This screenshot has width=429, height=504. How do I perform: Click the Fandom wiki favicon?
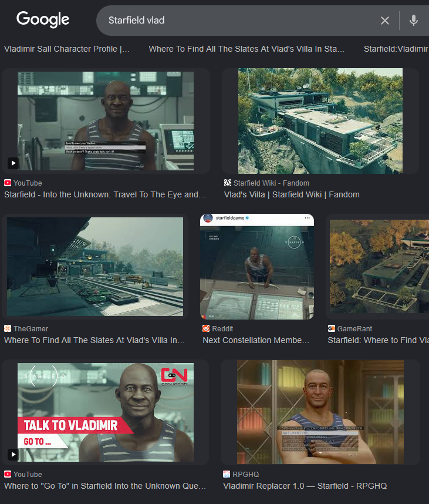coord(227,183)
